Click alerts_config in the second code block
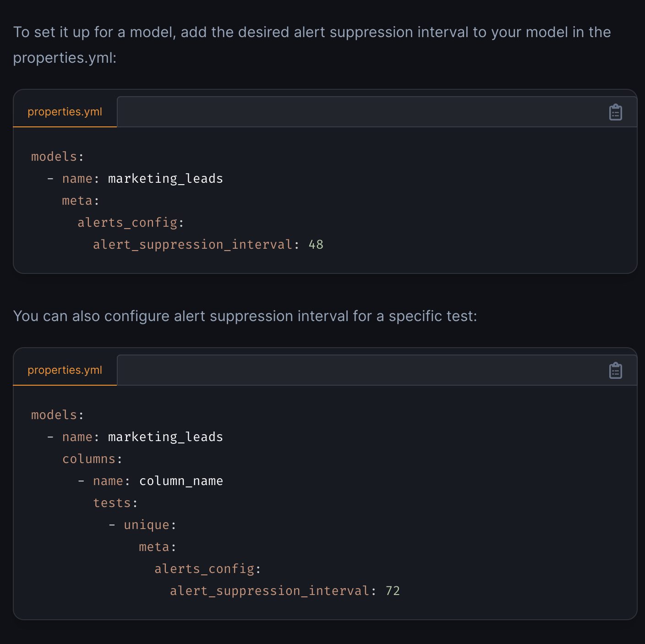 204,569
